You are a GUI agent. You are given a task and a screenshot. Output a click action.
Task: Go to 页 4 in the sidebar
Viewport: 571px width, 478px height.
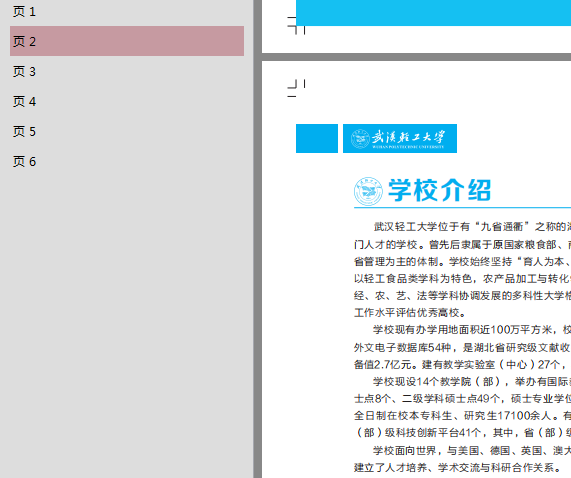pyautogui.click(x=127, y=101)
